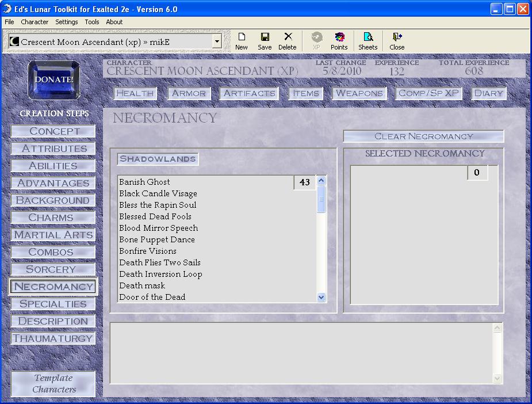The height and width of the screenshot is (404, 532).
Task: Go to the Charms creation step
Action: tap(53, 218)
